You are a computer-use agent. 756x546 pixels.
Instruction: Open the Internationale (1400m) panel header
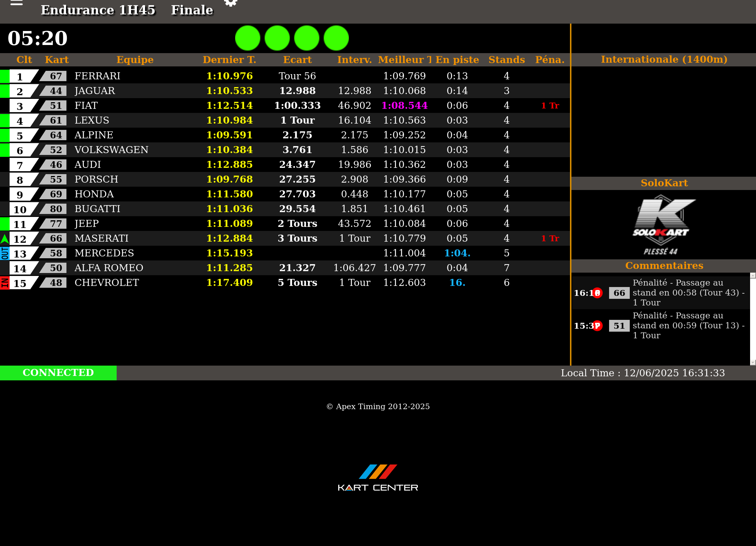tap(664, 59)
